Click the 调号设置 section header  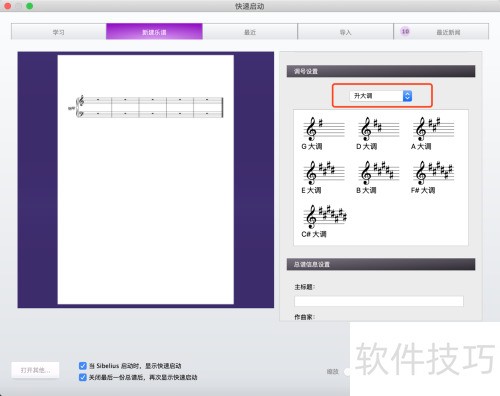point(381,71)
